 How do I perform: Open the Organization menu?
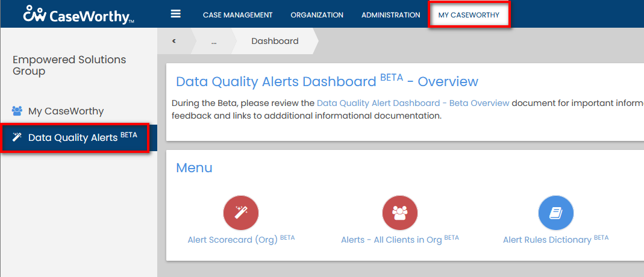tap(317, 15)
